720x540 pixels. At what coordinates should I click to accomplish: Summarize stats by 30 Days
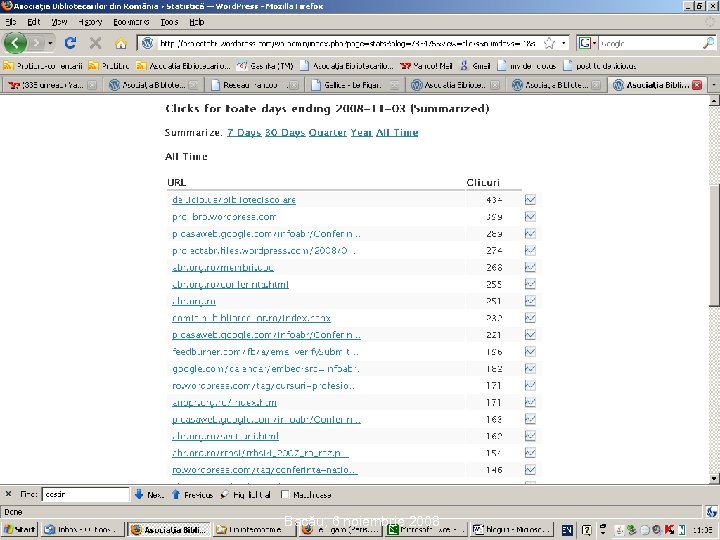click(x=285, y=133)
